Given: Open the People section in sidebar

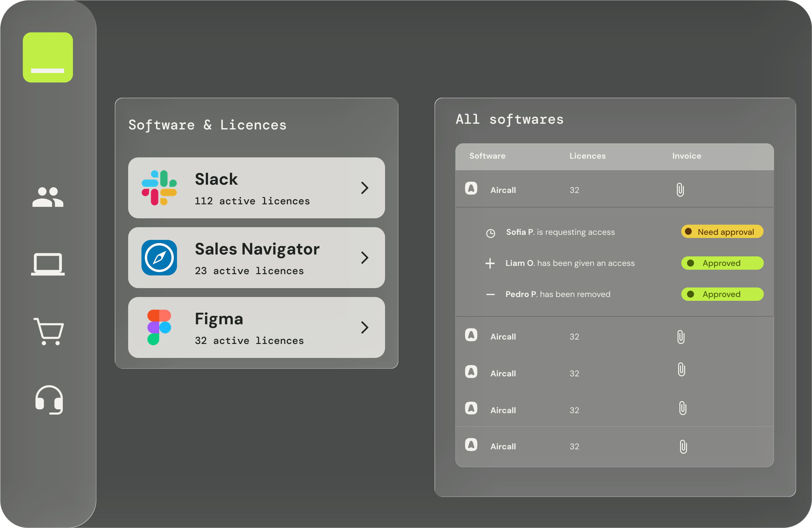Looking at the screenshot, I should pyautogui.click(x=48, y=197).
